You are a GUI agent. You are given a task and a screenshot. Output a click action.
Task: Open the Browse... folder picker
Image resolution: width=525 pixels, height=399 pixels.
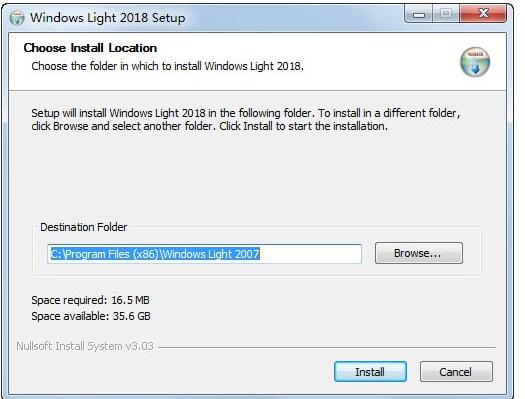419,253
